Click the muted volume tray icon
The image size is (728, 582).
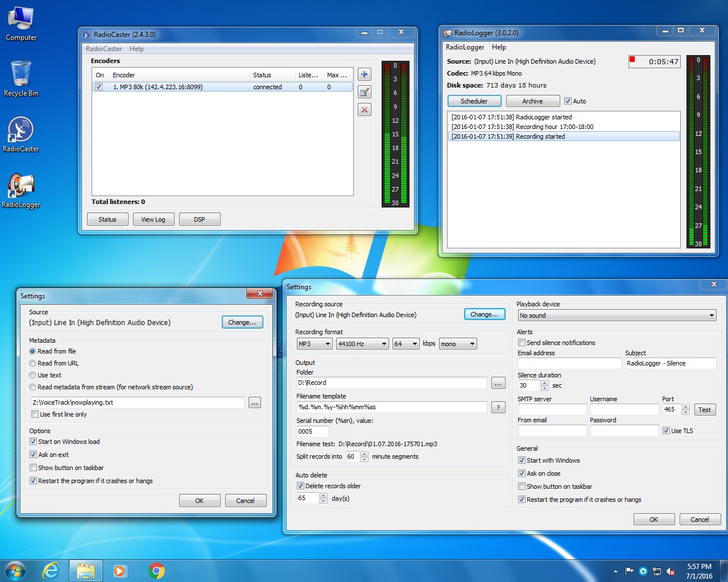pos(671,571)
